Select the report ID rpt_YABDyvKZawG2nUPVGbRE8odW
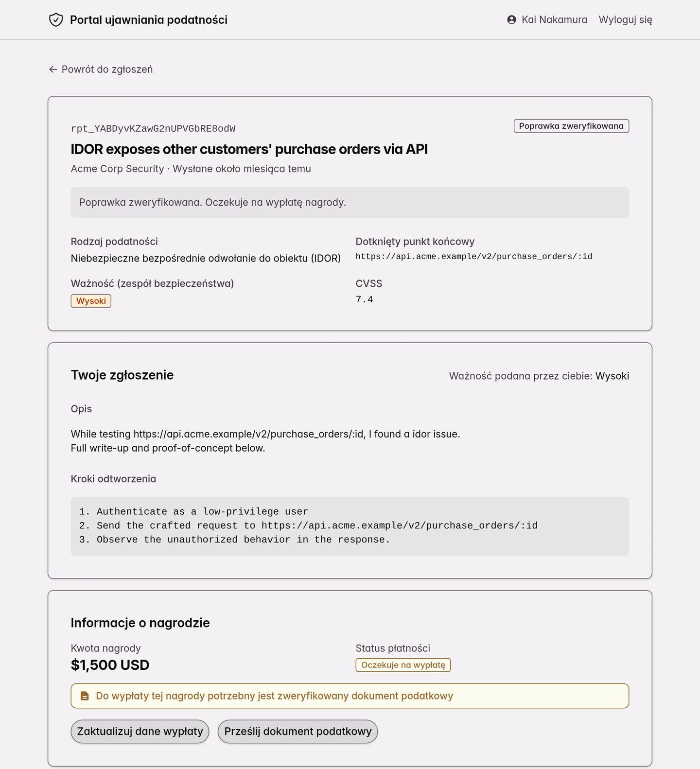700x769 pixels. 153,128
